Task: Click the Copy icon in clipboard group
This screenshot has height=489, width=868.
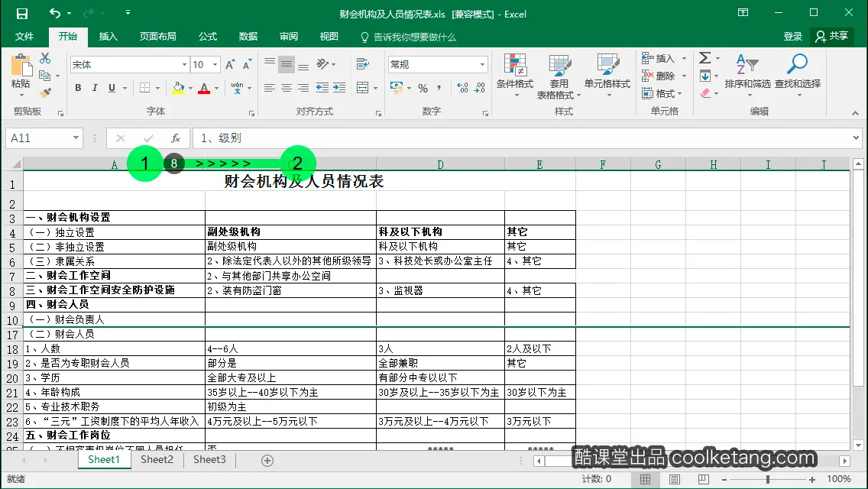Action: (x=45, y=76)
